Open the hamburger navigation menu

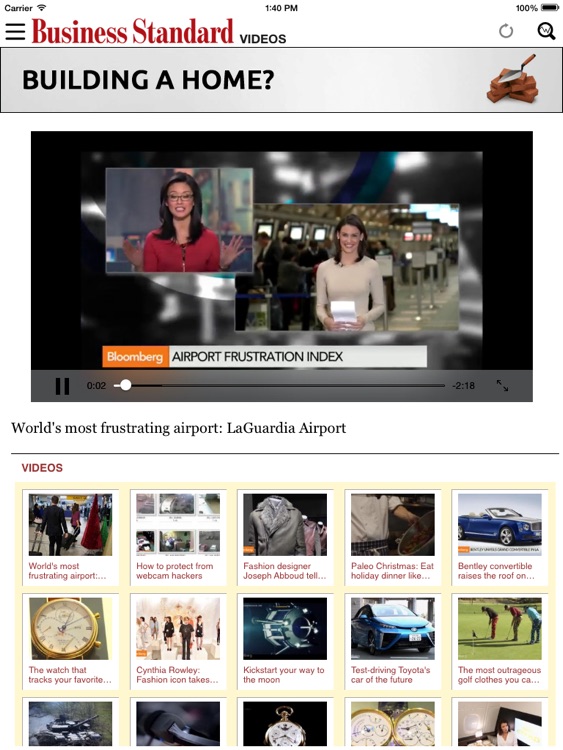15,31
